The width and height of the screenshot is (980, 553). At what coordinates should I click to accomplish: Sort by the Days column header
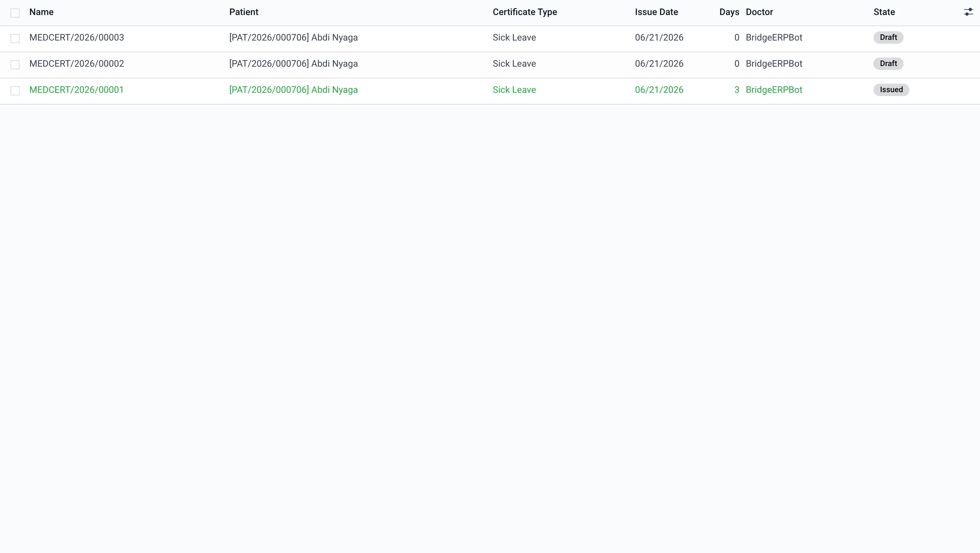tap(729, 12)
